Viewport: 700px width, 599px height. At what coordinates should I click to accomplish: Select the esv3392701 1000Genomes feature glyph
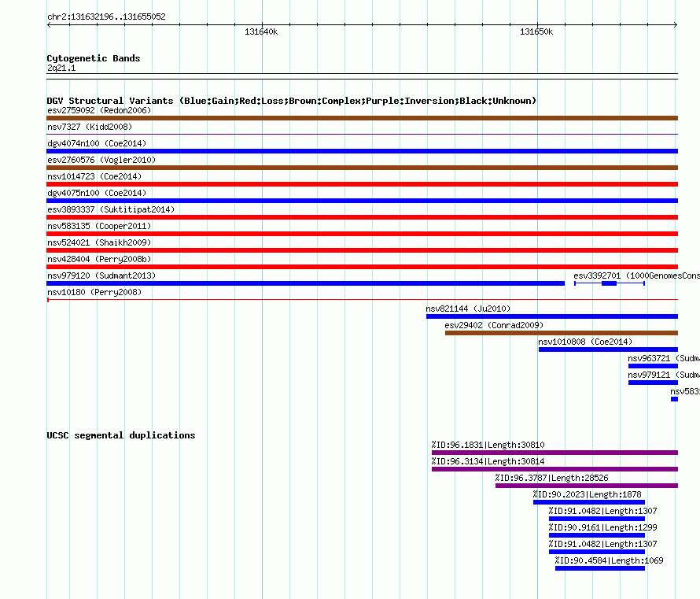coord(609,283)
